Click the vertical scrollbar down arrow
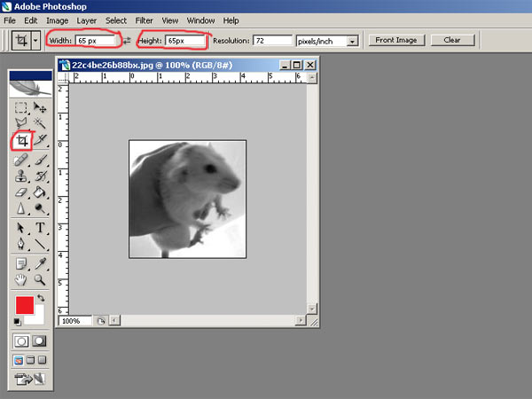 [x=312, y=309]
